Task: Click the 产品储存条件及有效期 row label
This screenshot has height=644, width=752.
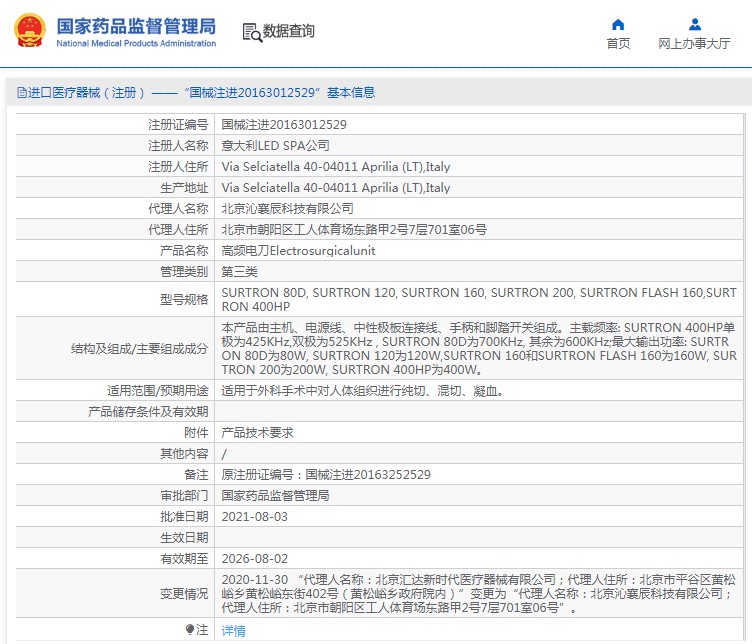Action: click(x=148, y=412)
